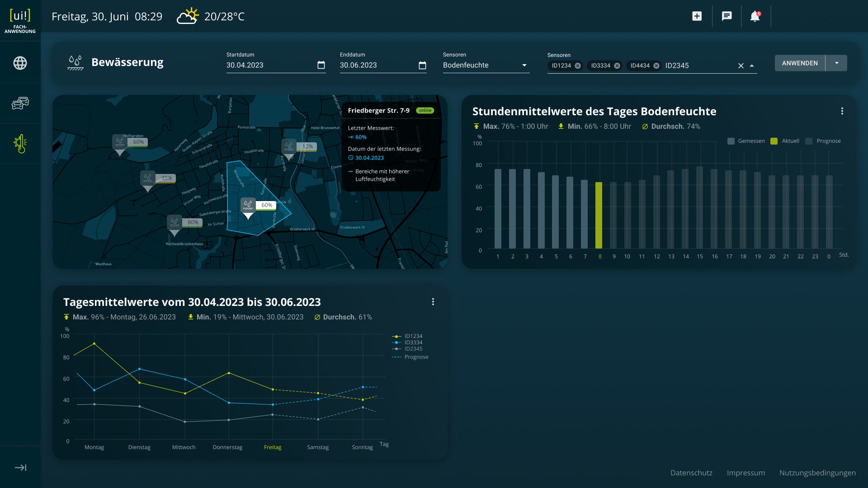This screenshot has height=488, width=868.
Task: Open the chat messages icon
Action: [x=726, y=16]
